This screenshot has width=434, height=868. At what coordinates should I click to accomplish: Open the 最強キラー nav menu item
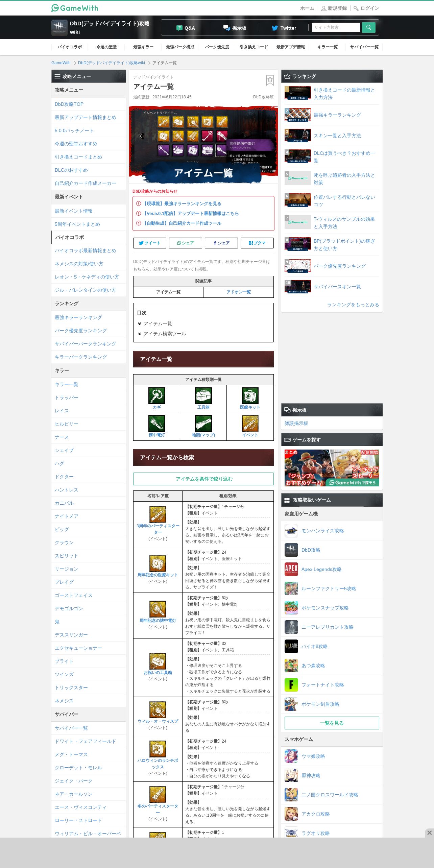pyautogui.click(x=143, y=47)
